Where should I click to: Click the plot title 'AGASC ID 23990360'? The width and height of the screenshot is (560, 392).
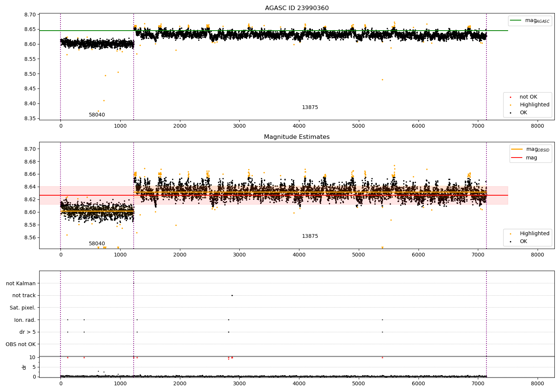(x=297, y=8)
